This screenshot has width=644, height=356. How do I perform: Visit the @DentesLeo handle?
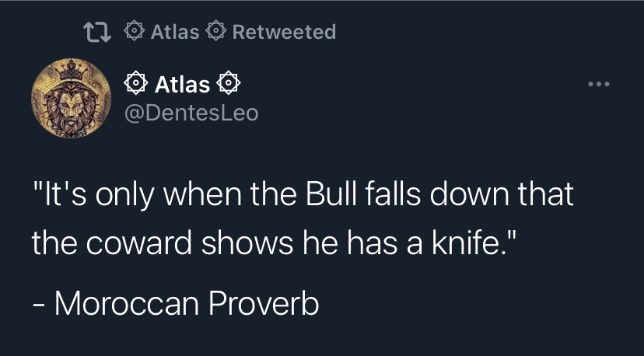pos(191,113)
